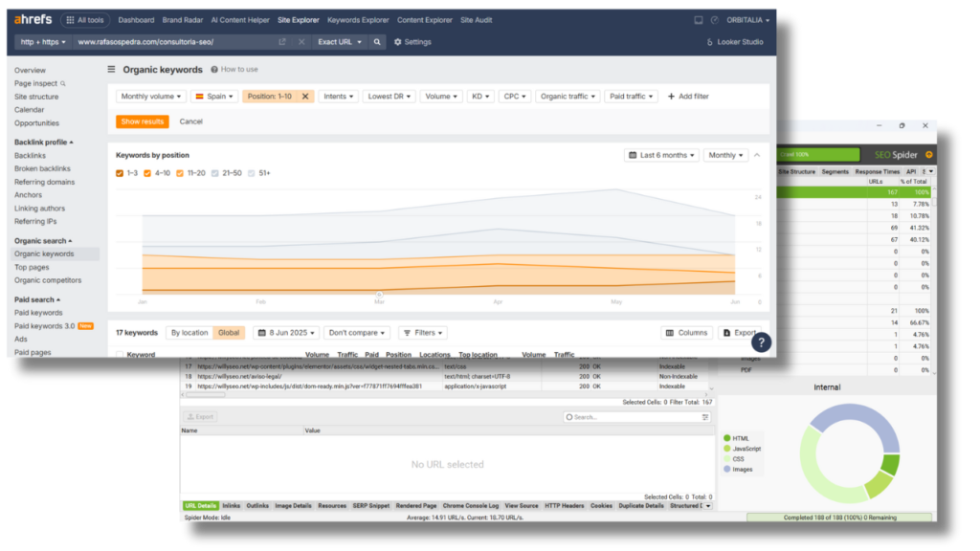Click the SEO Spider orange logo icon

coord(928,154)
